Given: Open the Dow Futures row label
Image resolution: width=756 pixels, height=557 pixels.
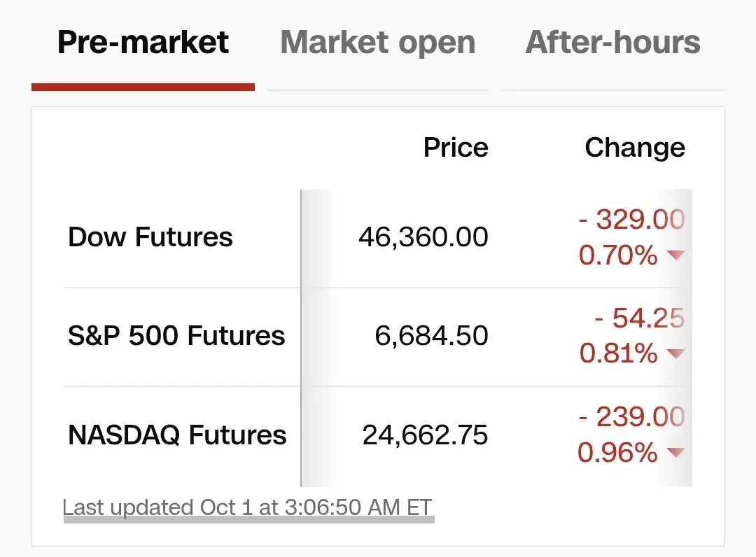Looking at the screenshot, I should (x=150, y=237).
